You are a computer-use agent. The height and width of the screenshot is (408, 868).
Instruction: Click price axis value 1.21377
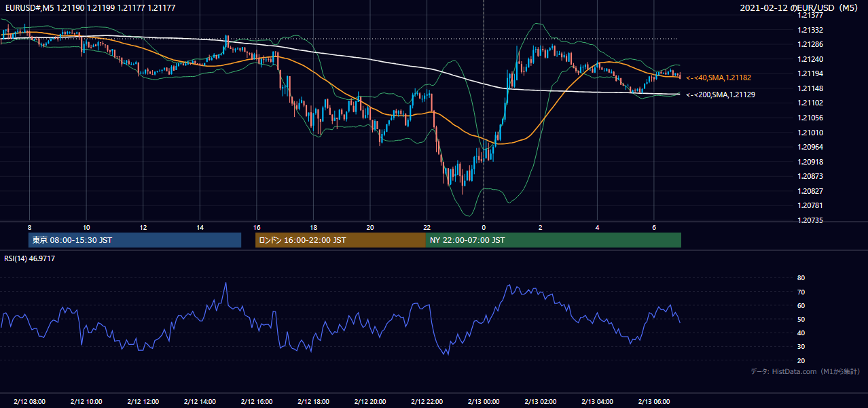tap(810, 15)
